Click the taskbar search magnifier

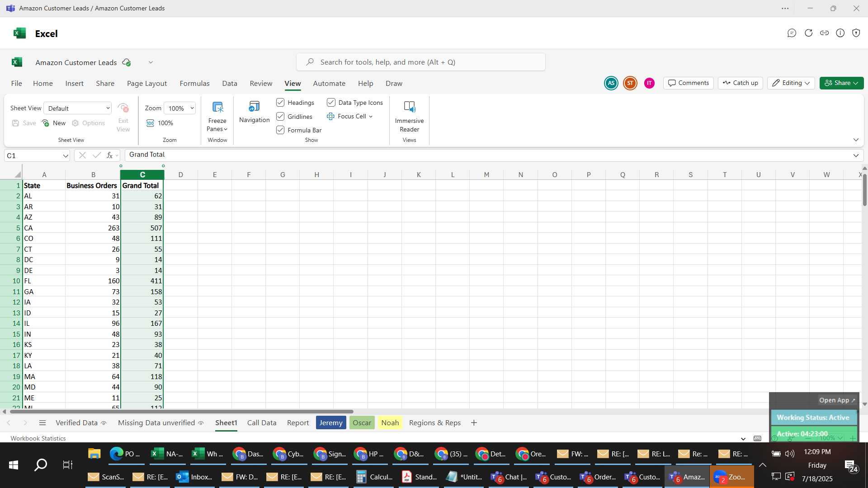tap(41, 465)
